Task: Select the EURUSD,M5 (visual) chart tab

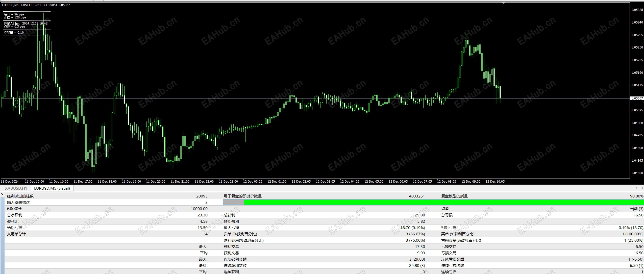Action: tap(52, 188)
